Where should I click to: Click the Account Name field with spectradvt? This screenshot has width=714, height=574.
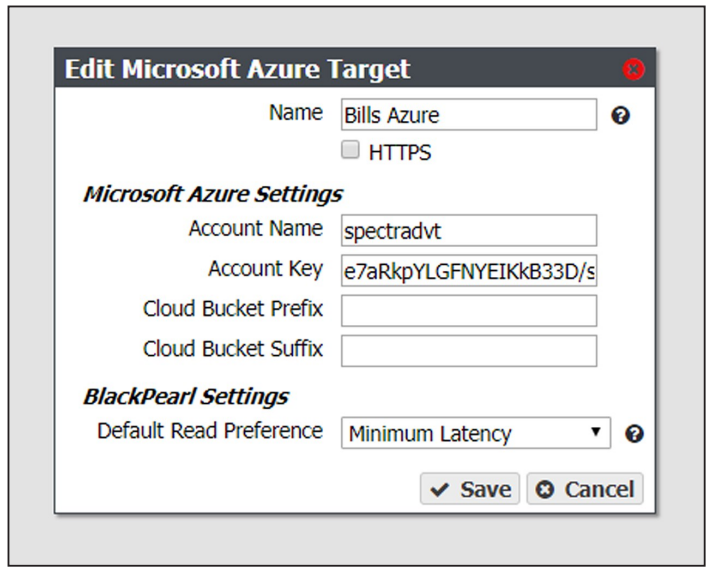[469, 231]
